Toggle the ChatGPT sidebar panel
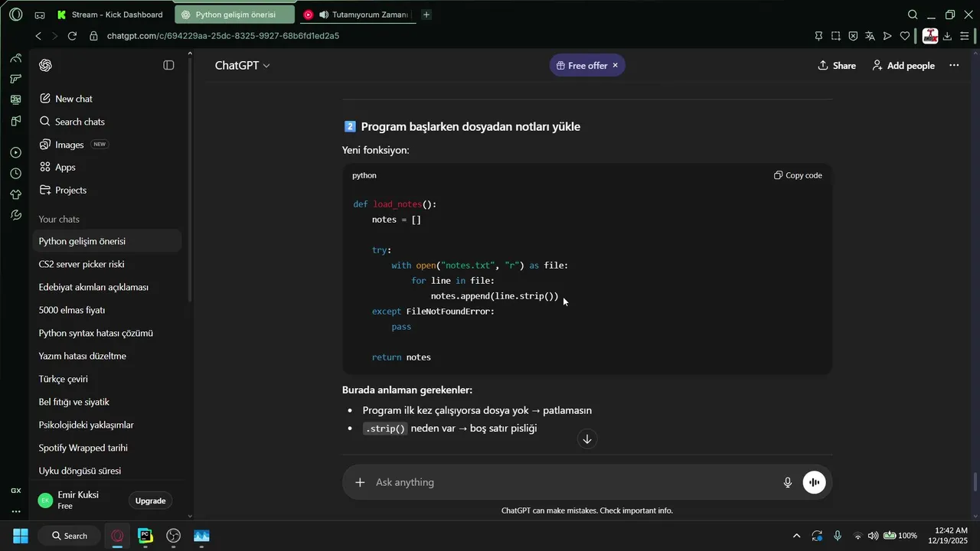Viewport: 980px width, 551px height. click(x=168, y=66)
